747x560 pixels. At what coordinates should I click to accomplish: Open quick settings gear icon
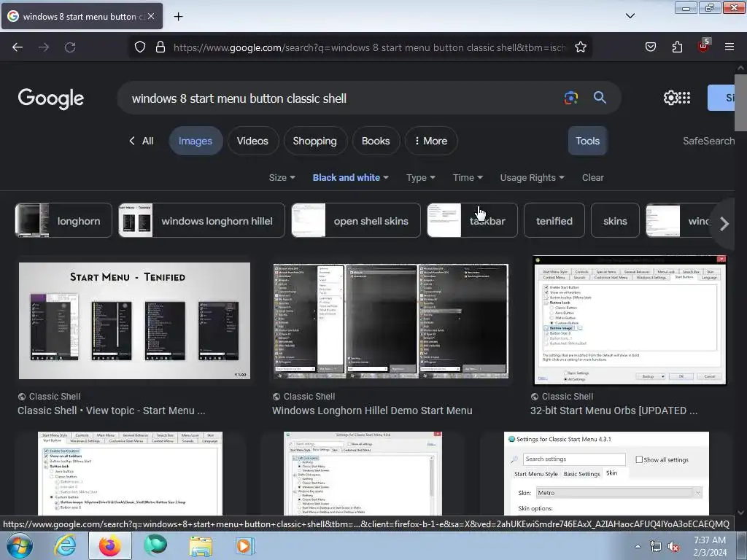click(670, 98)
